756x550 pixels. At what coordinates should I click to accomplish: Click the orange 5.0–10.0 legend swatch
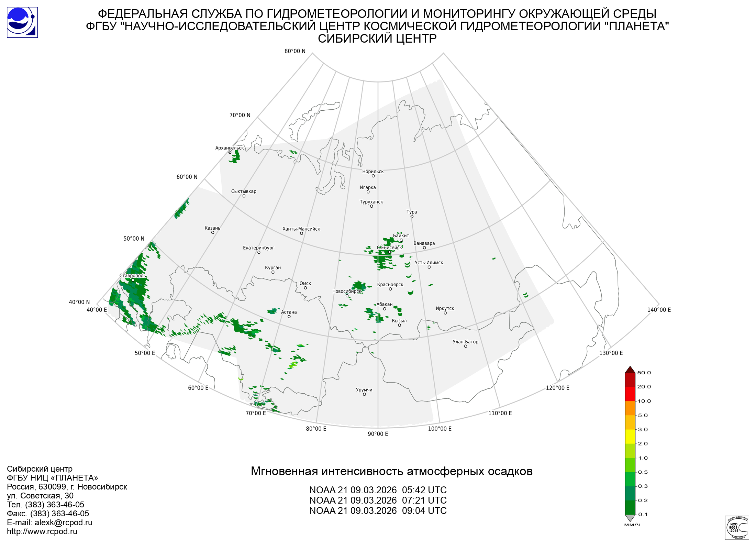630,408
